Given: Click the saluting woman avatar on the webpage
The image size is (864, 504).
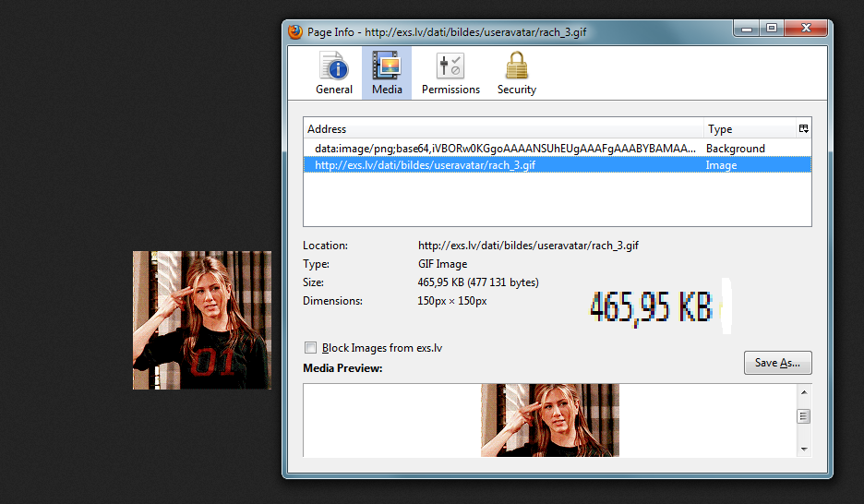Looking at the screenshot, I should pos(202,320).
